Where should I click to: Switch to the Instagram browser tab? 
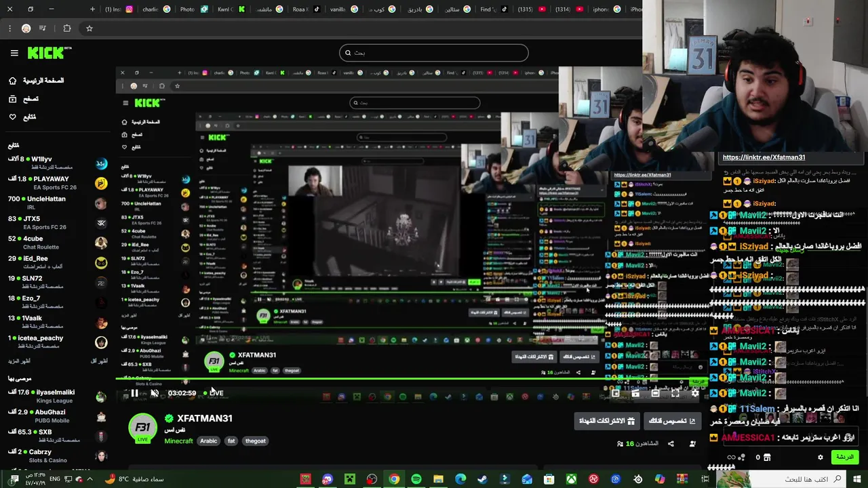click(x=120, y=9)
